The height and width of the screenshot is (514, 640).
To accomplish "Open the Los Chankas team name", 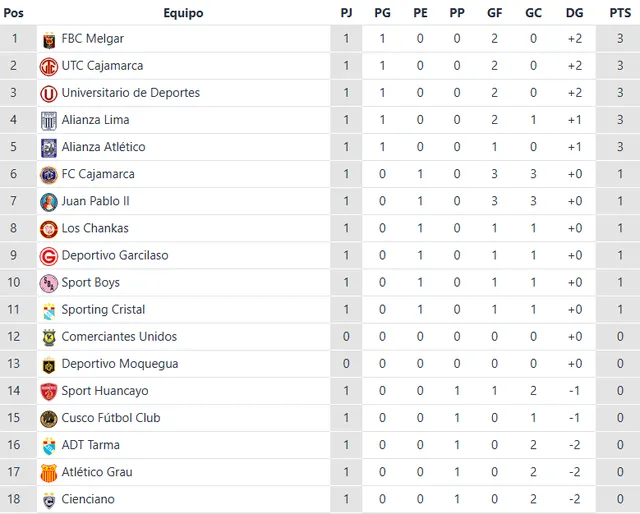I will (94, 228).
